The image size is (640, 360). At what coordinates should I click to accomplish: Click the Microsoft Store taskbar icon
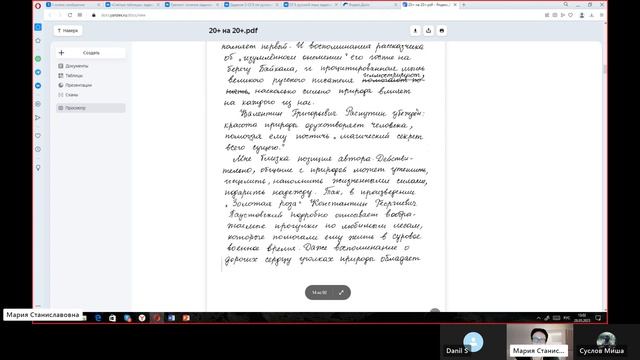[x=113, y=318]
